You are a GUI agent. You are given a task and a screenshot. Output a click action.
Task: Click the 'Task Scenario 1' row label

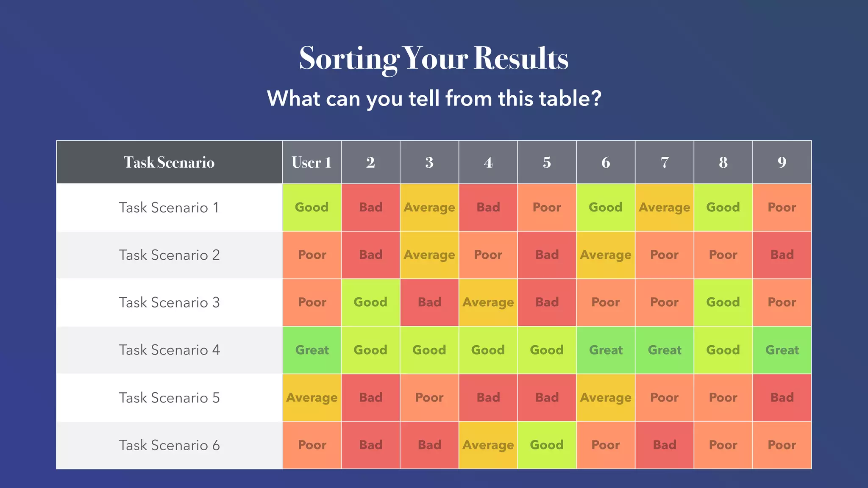coord(170,208)
